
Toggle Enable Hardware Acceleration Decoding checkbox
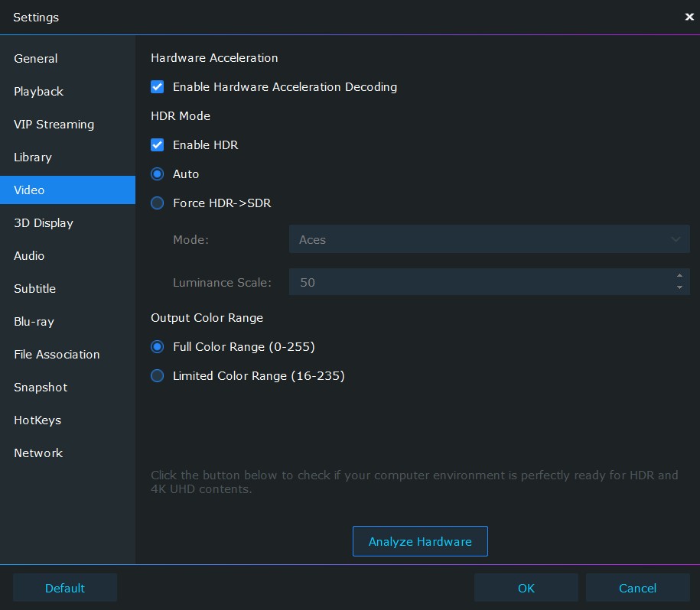point(157,87)
